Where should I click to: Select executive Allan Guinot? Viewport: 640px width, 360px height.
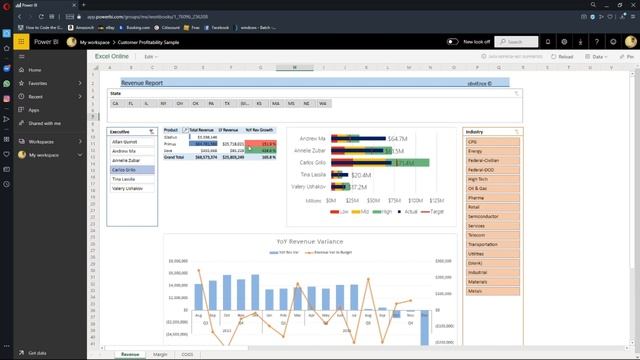pyautogui.click(x=132, y=142)
